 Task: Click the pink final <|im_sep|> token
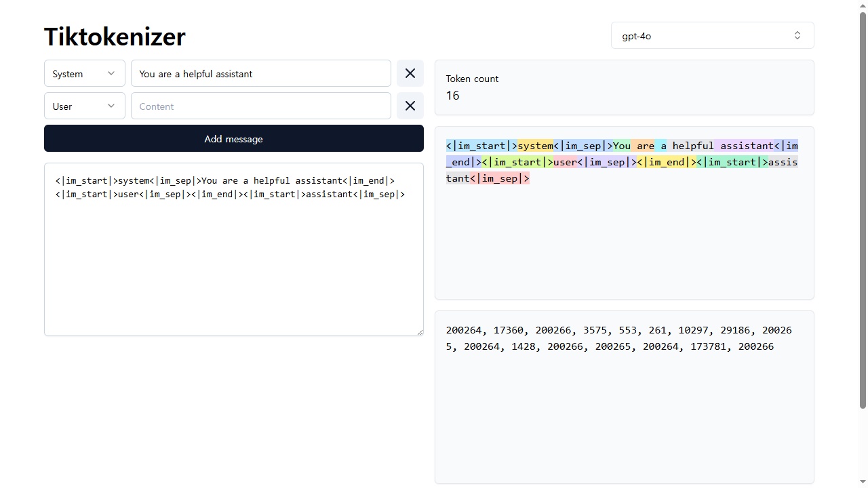[x=499, y=178]
